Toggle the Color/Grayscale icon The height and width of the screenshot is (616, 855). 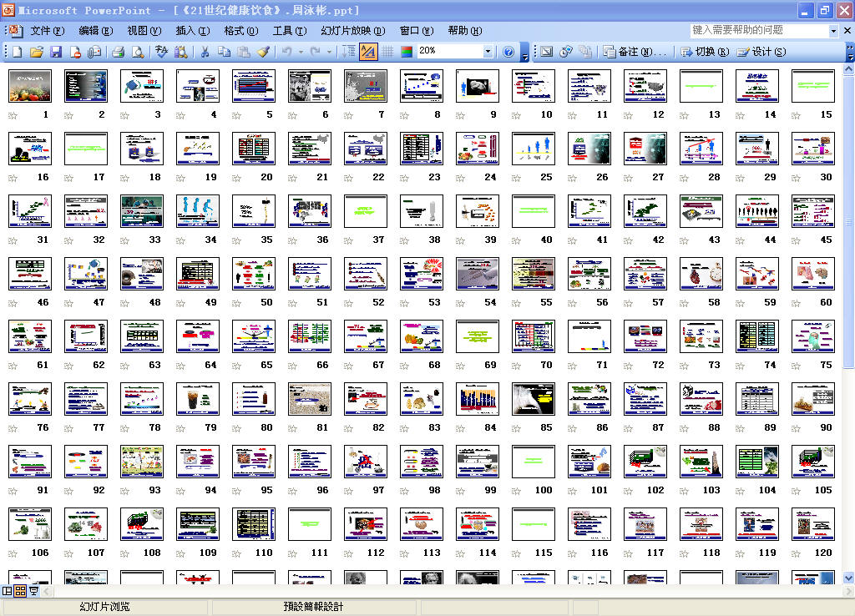(407, 52)
